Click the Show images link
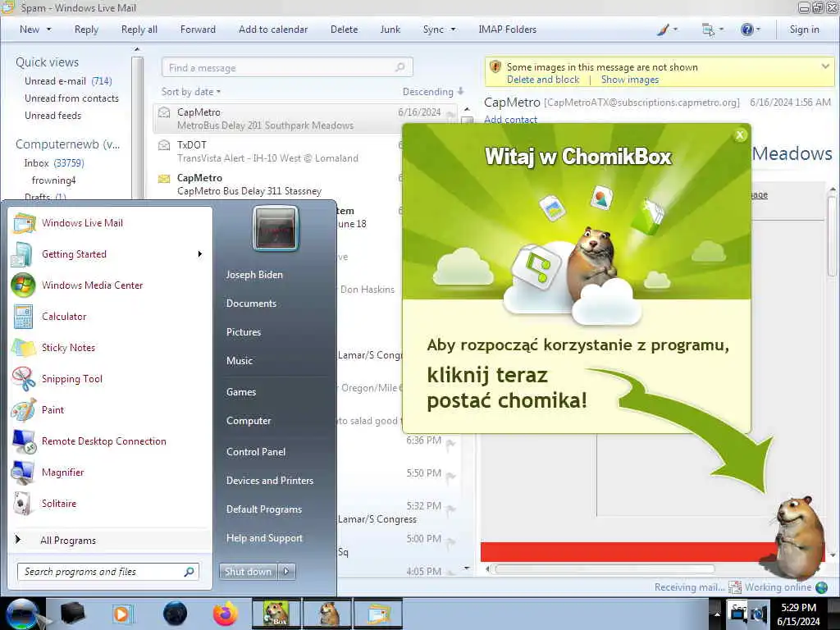The image size is (840, 630). coord(630,80)
